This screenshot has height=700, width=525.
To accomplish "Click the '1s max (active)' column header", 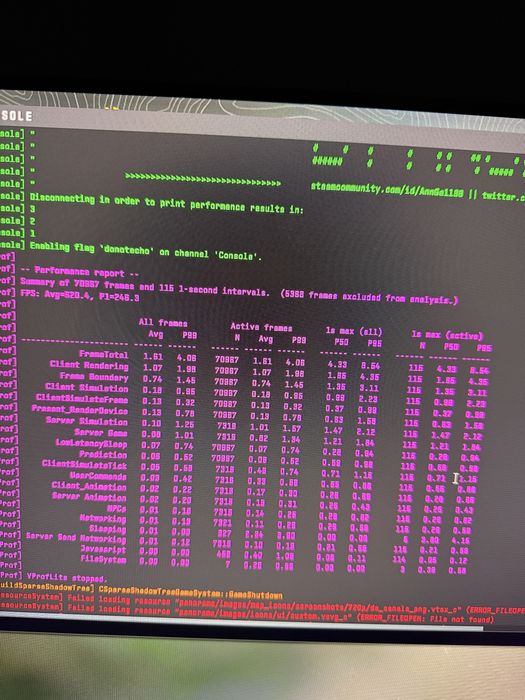I will point(447,335).
